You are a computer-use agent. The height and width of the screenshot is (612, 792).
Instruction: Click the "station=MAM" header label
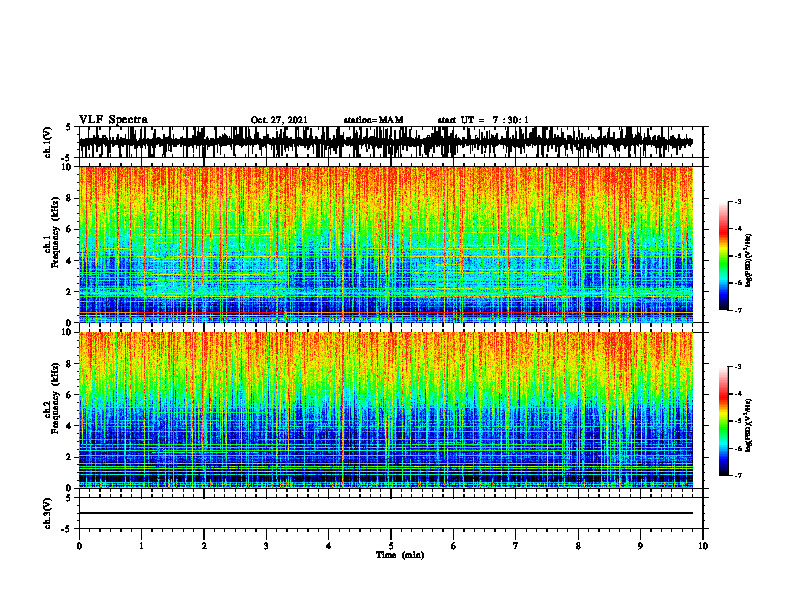click(373, 120)
